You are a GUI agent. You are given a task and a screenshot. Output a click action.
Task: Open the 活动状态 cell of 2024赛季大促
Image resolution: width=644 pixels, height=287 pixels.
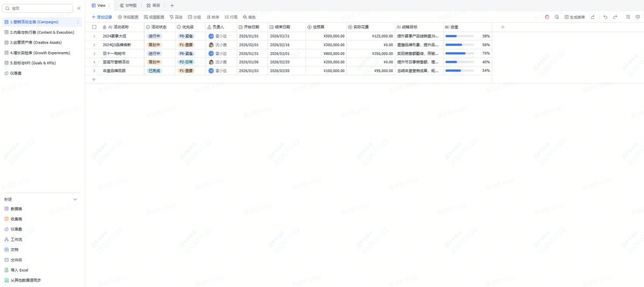tap(159, 36)
